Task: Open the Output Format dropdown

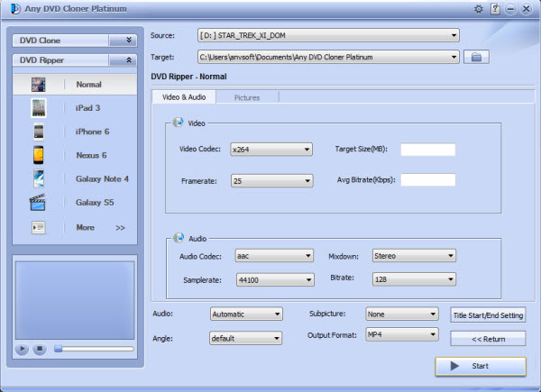Action: pos(402,334)
